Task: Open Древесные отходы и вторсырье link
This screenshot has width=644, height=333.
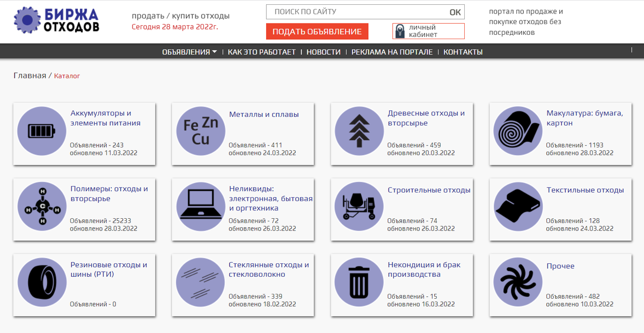Action: pos(426,118)
